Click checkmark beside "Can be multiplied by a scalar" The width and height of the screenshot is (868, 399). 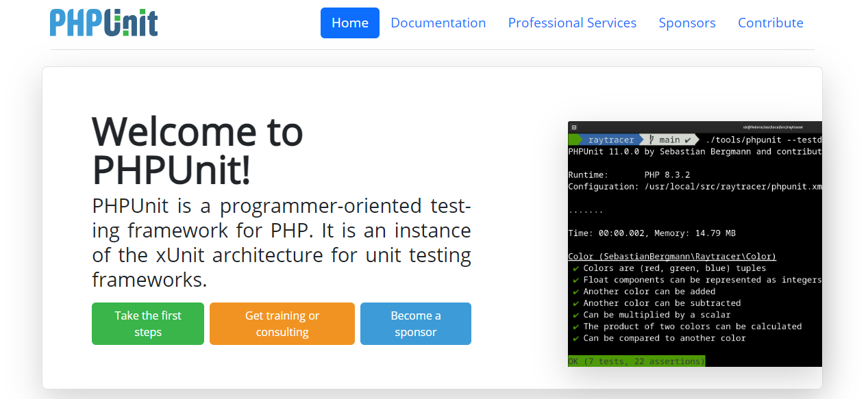point(576,315)
